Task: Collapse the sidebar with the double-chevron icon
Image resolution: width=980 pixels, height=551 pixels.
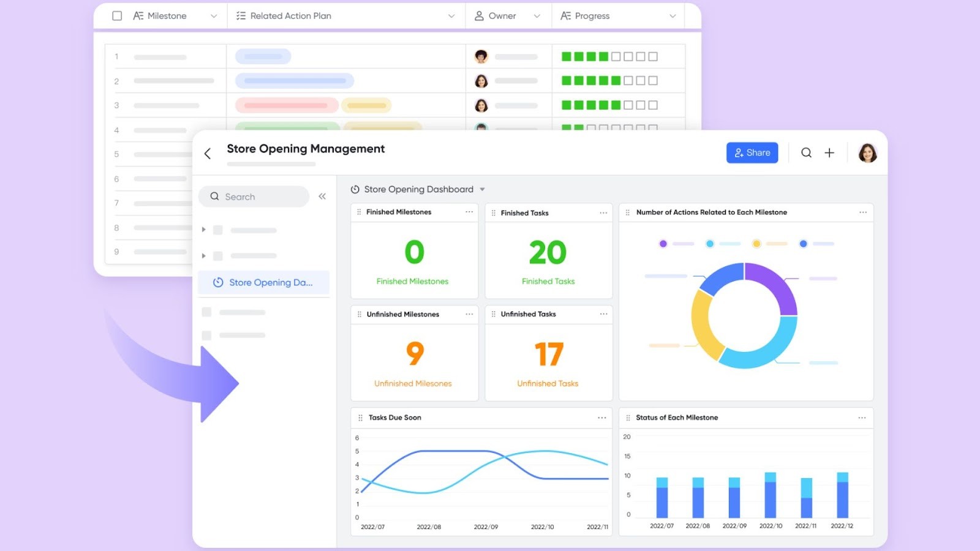Action: (322, 196)
